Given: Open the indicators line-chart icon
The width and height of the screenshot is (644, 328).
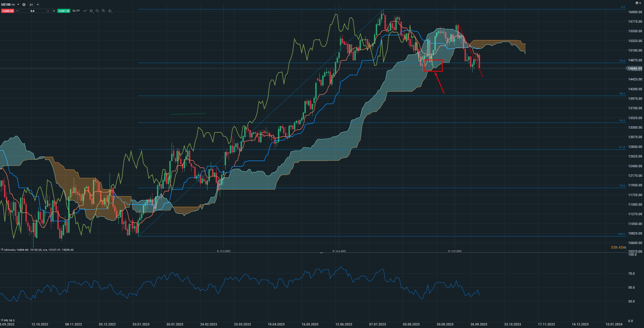Looking at the screenshot, I should 85,11.
